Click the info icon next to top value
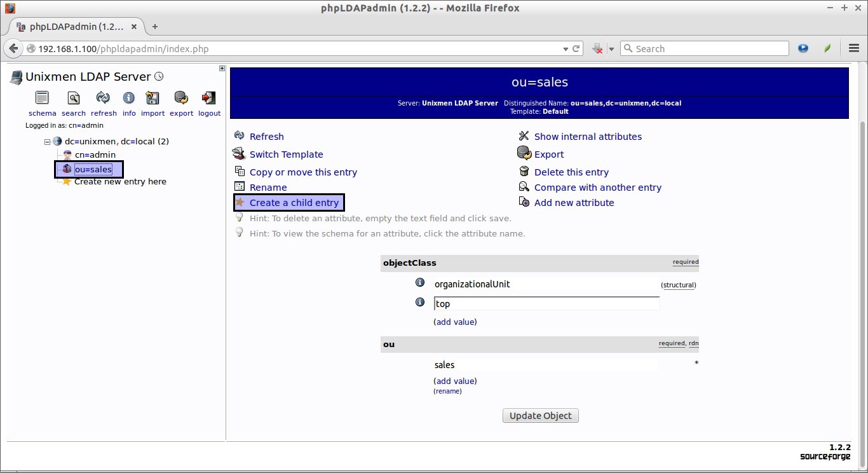The height and width of the screenshot is (473, 868). coord(419,302)
